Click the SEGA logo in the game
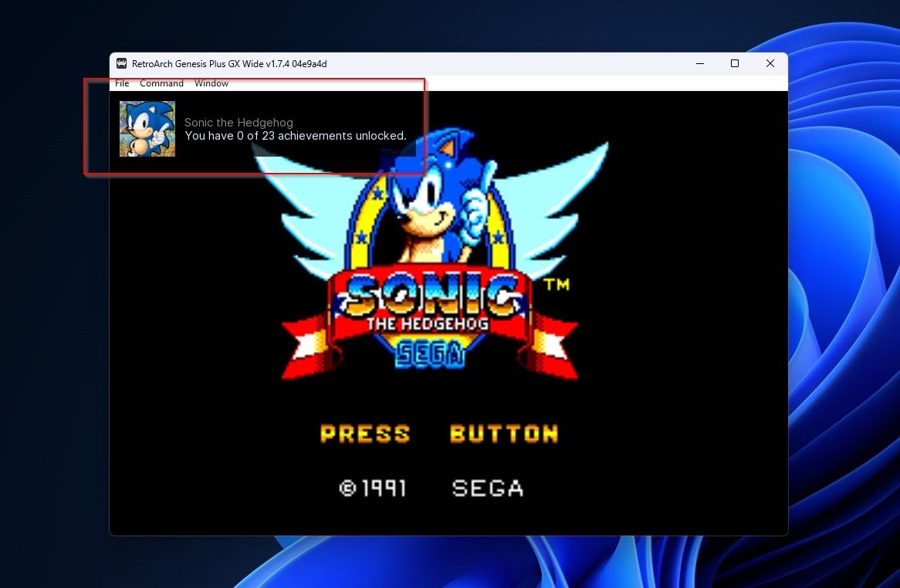The image size is (900, 588). [x=432, y=354]
